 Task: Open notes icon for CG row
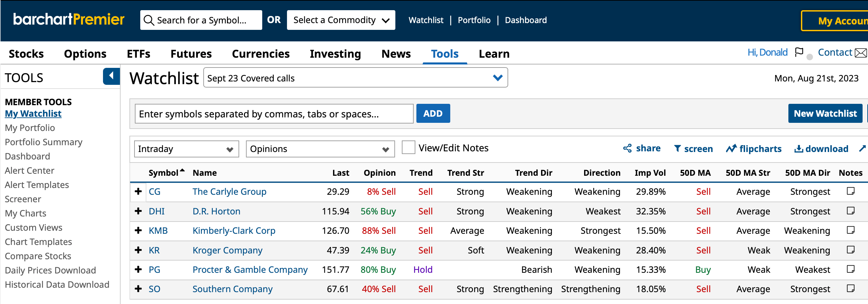[x=850, y=191]
